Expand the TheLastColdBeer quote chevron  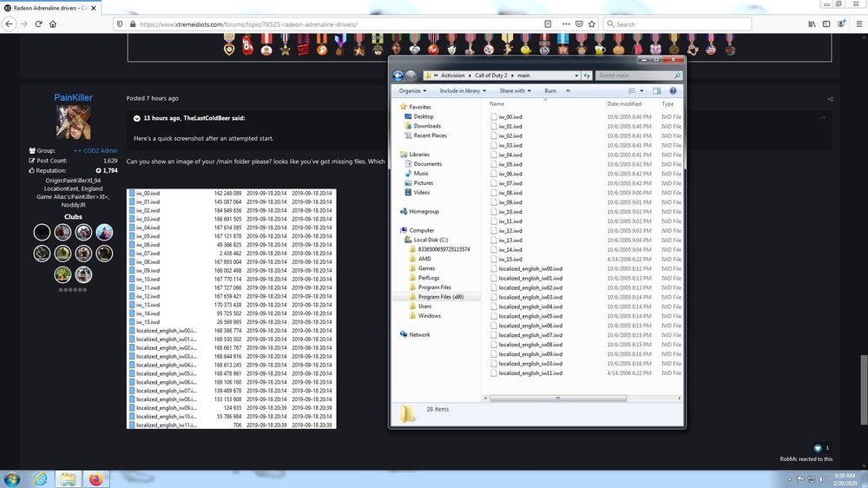point(137,119)
